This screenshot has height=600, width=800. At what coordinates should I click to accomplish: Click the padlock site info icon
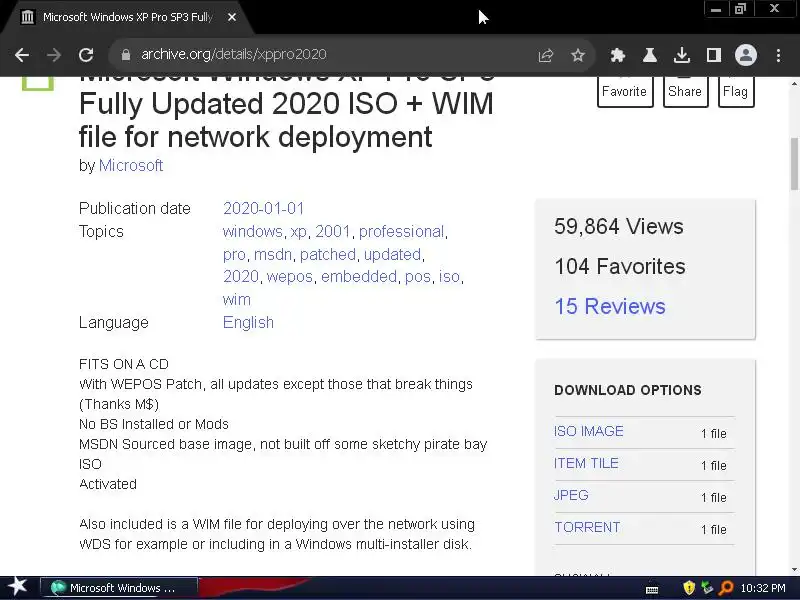tap(126, 55)
